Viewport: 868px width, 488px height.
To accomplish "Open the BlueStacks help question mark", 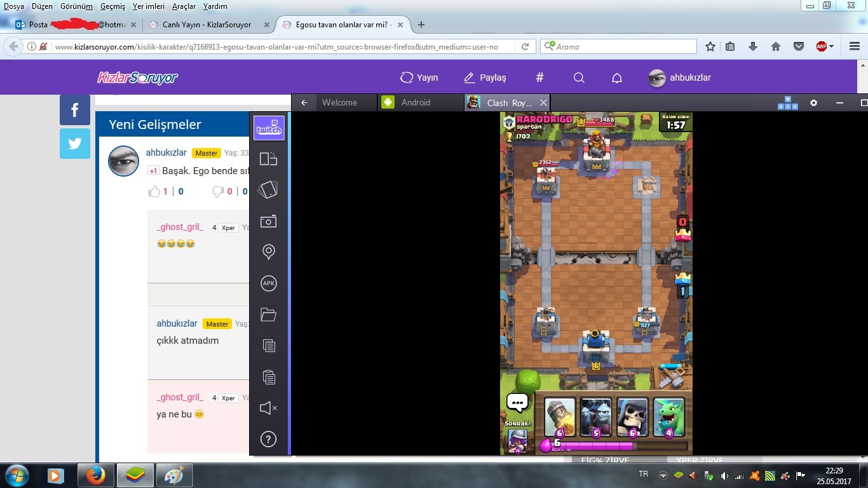I will click(x=269, y=439).
